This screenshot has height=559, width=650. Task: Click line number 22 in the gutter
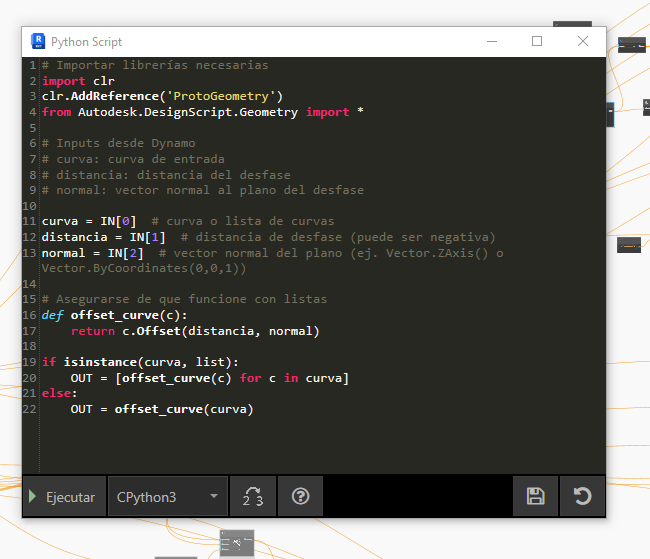29,409
